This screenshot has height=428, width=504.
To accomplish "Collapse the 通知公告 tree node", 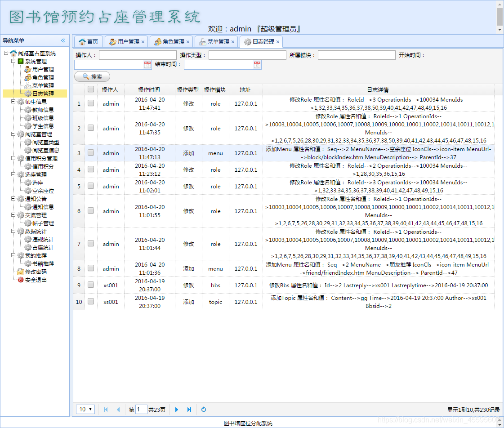I will click(x=13, y=199).
